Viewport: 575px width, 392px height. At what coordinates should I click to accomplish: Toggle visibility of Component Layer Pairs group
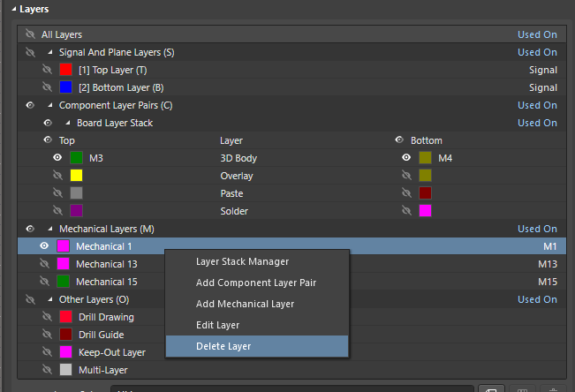(x=29, y=105)
